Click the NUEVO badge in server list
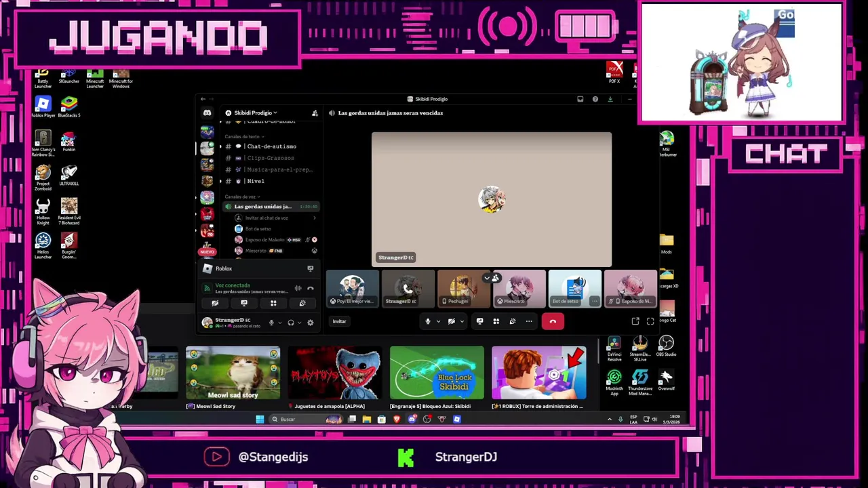Screen dimensions: 868x488 pos(207,251)
